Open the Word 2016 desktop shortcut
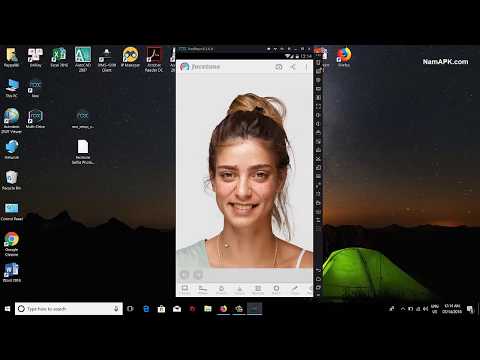This screenshot has height=360, width=480. coord(12,272)
